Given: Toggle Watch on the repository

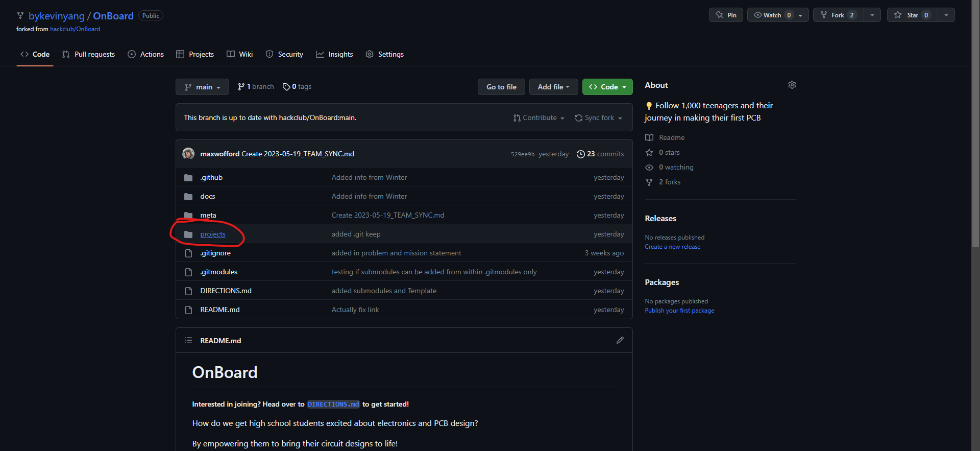Looking at the screenshot, I should (x=772, y=15).
